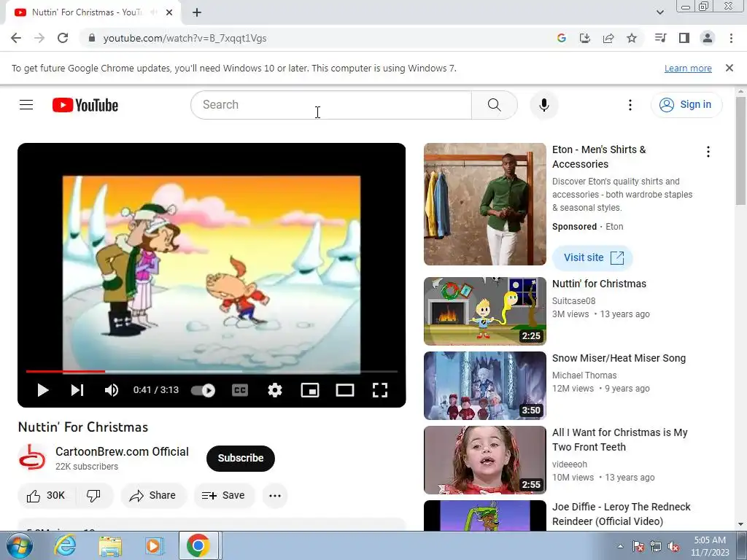
Task: Dislike this video
Action: 94,496
